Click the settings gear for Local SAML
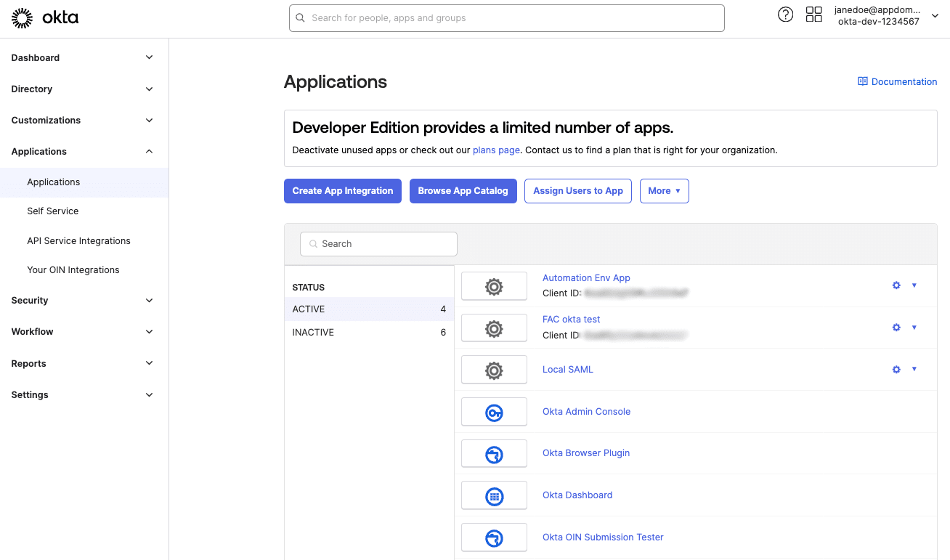950x560 pixels. tap(896, 369)
